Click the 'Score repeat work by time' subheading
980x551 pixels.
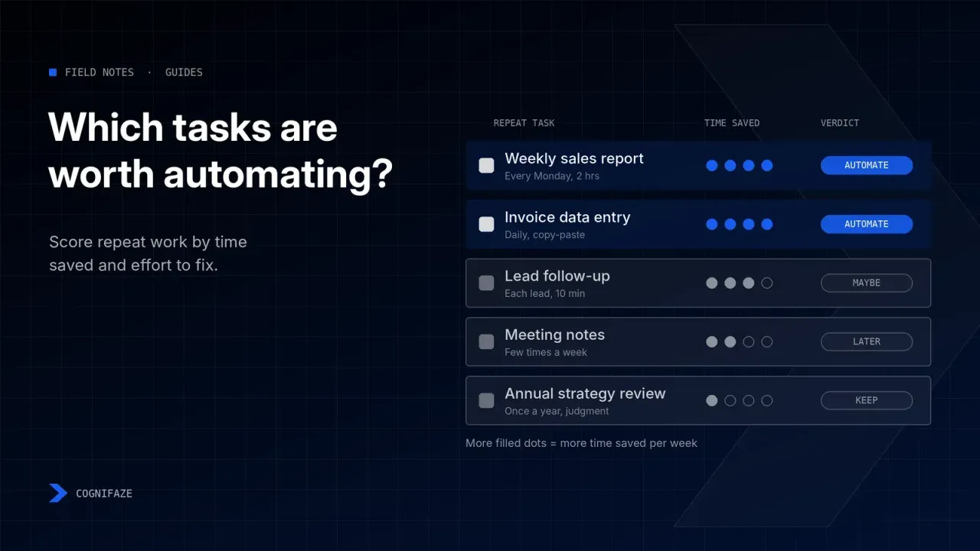tap(148, 254)
